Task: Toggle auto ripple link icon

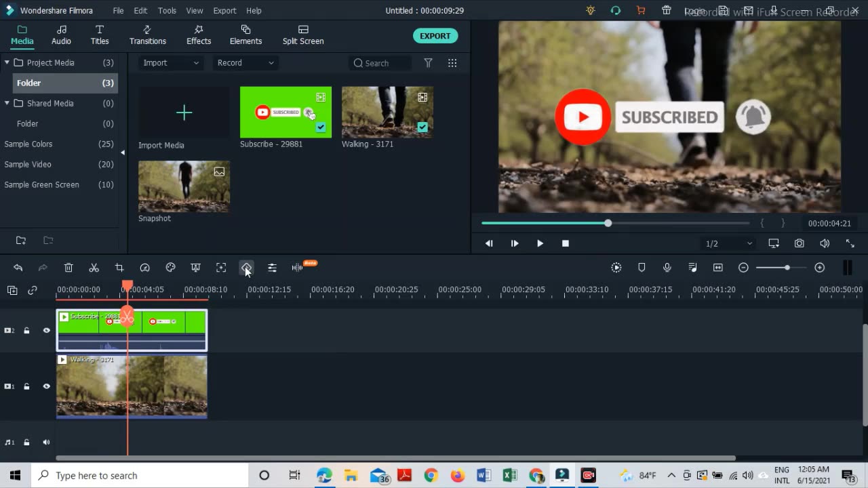Action: point(33,290)
